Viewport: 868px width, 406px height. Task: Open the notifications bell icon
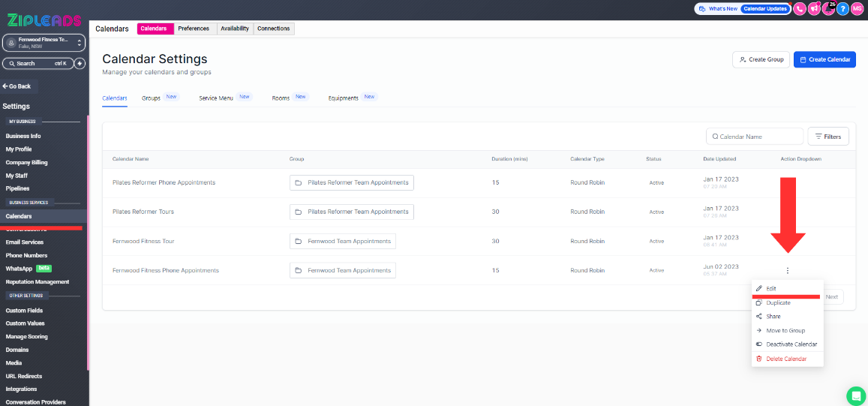tap(829, 9)
